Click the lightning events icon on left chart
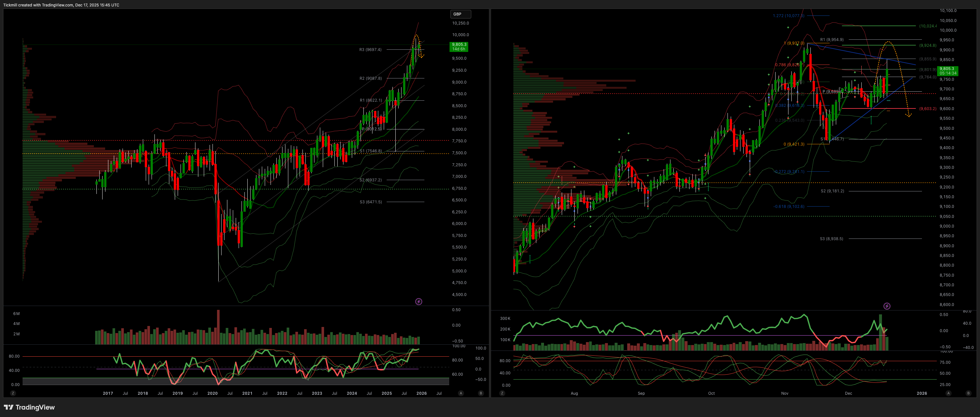The image size is (980, 417). point(419,301)
